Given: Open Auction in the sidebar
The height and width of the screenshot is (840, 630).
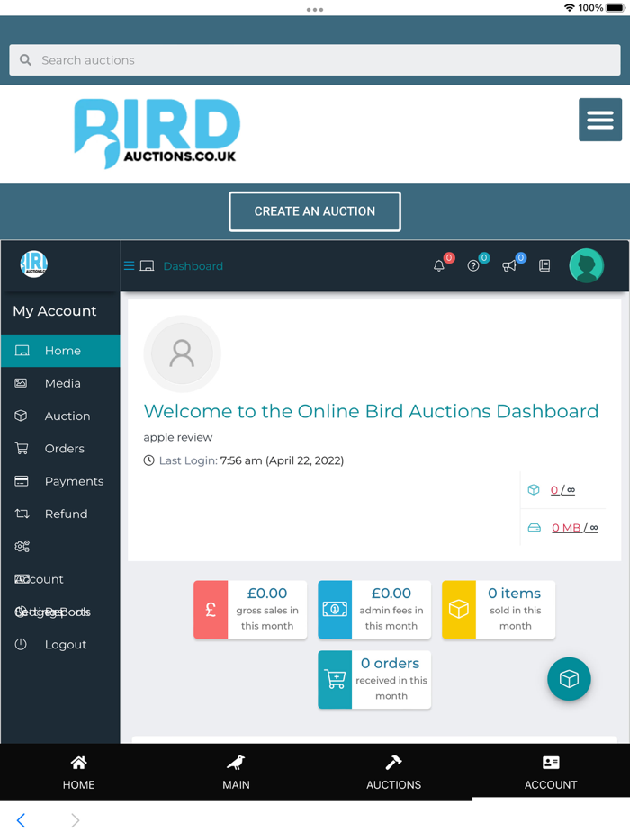Looking at the screenshot, I should [x=60, y=416].
